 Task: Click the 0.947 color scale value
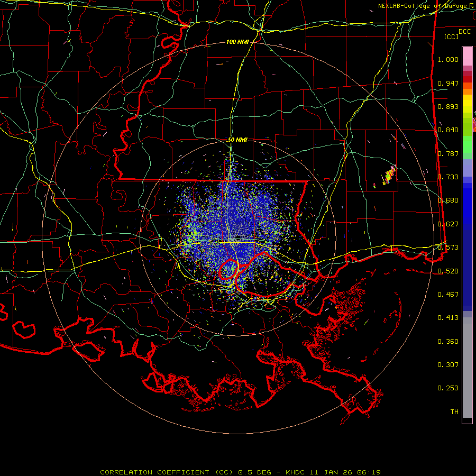(448, 83)
